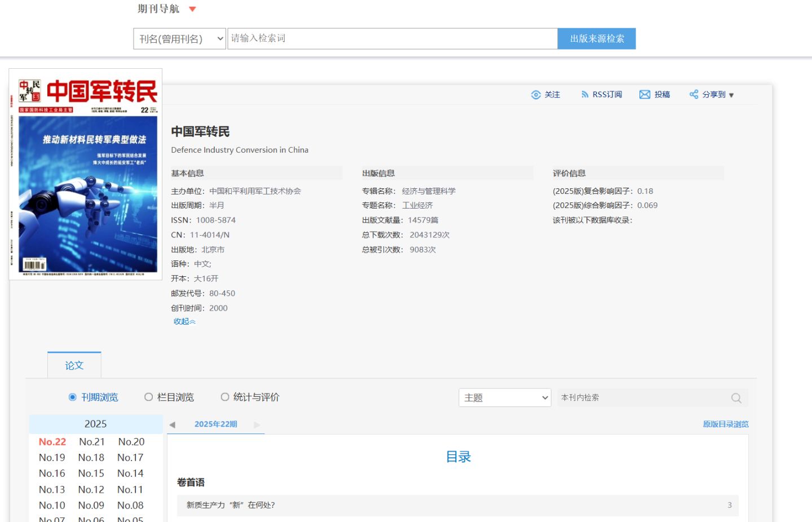Image resolution: width=812 pixels, height=522 pixels.
Task: Click the RSS订阅 feed icon
Action: pyautogui.click(x=585, y=95)
